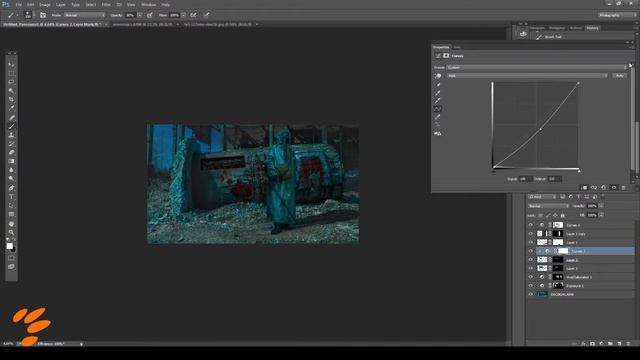This screenshot has width=640, height=360.
Task: Open brush Mode dropdown in options bar
Action: [84, 15]
